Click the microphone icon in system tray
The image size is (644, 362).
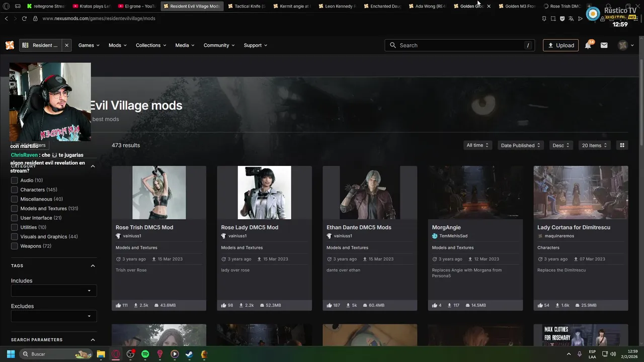click(x=580, y=354)
